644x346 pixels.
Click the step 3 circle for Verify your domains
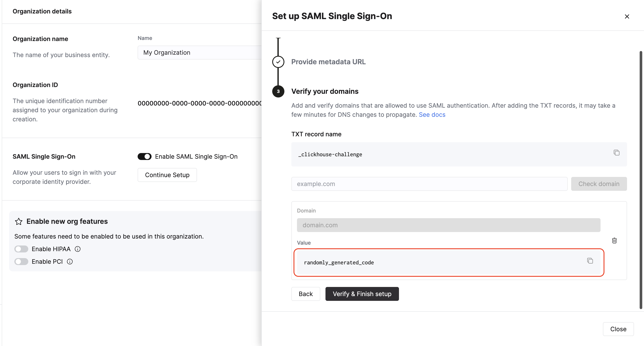(x=278, y=91)
